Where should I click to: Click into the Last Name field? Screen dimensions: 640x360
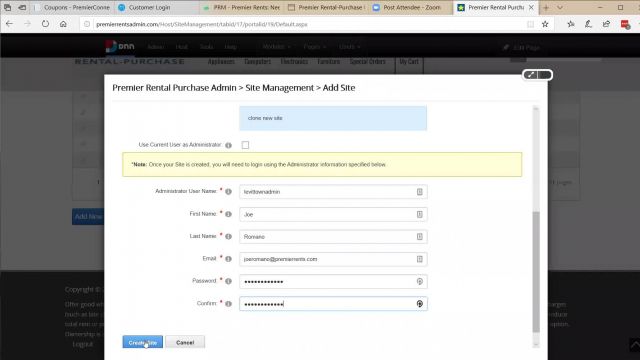[x=333, y=237]
